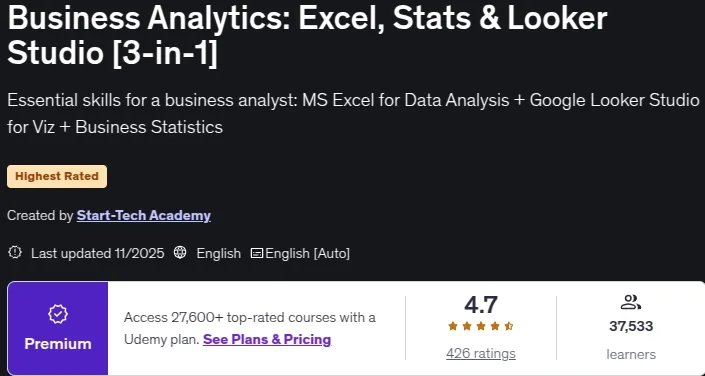Click the Highest Rated badge
705x376 pixels.
(x=57, y=176)
